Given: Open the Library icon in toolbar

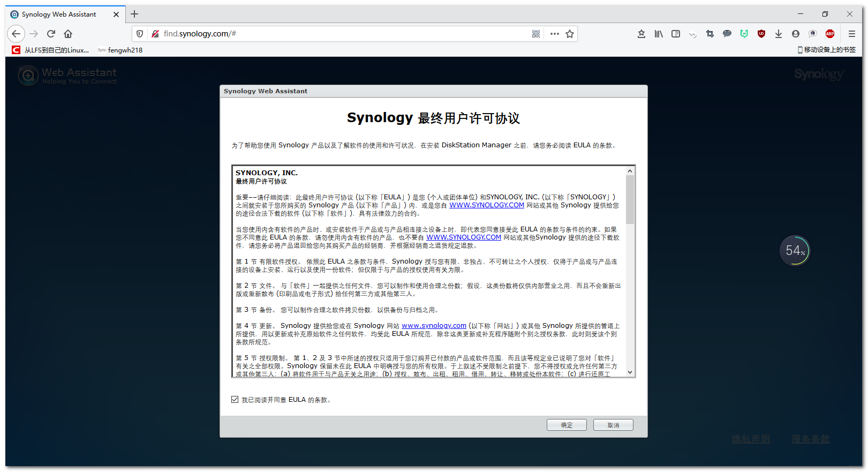Looking at the screenshot, I should coord(659,34).
